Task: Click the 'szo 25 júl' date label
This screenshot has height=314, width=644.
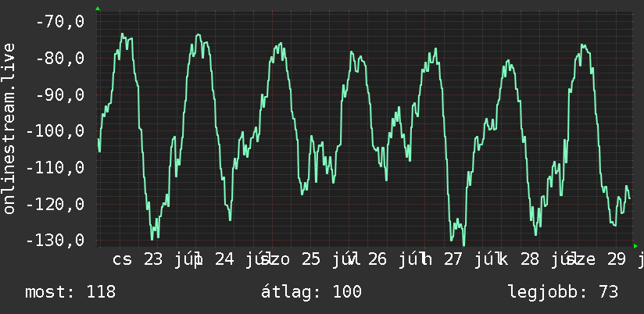Action: [310, 260]
